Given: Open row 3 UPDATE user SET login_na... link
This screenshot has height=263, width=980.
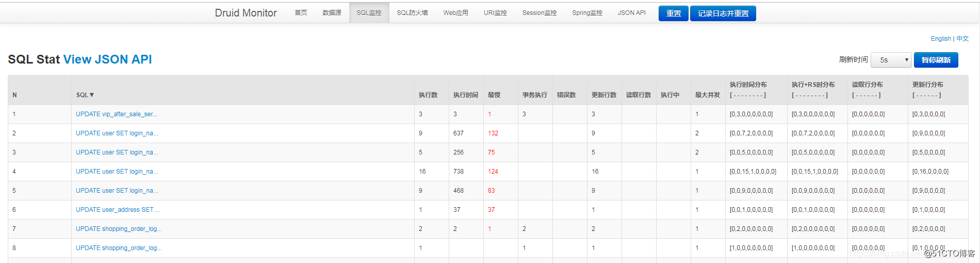Looking at the screenshot, I should (117, 152).
